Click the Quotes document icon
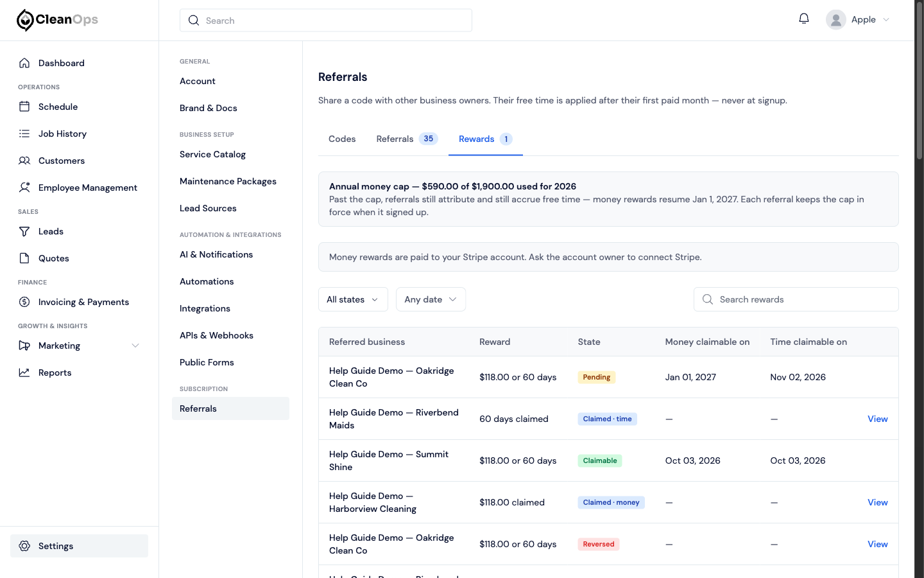This screenshot has height=578, width=924. pos(24,258)
